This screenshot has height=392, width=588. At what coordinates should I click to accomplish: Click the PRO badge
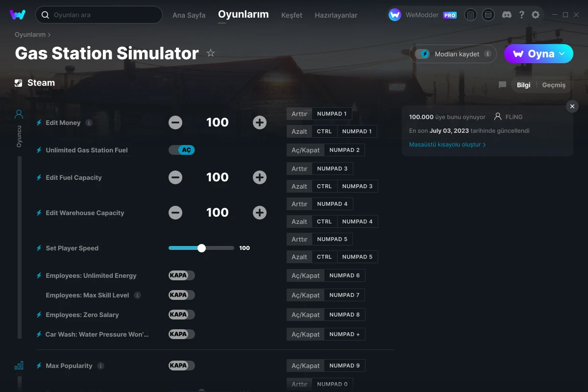[x=450, y=15]
